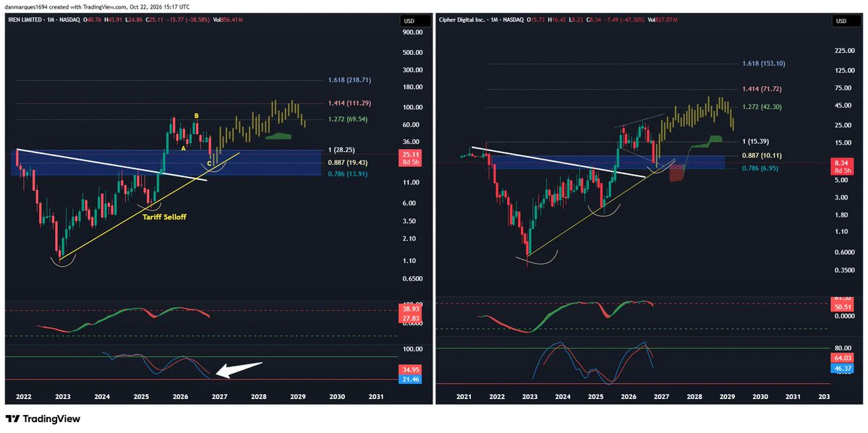Click the yellow wave label C

210,163
